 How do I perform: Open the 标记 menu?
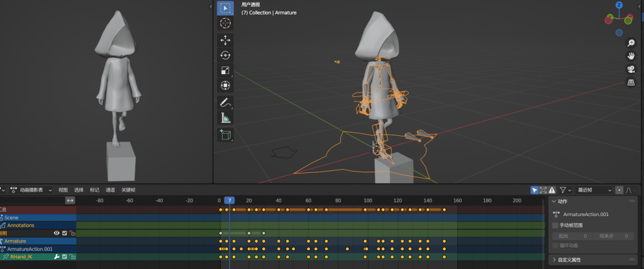click(94, 190)
